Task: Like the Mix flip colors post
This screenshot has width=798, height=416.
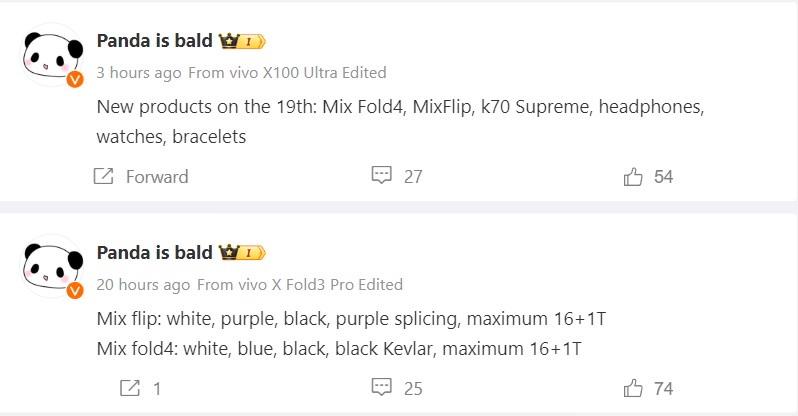Action: (x=633, y=388)
